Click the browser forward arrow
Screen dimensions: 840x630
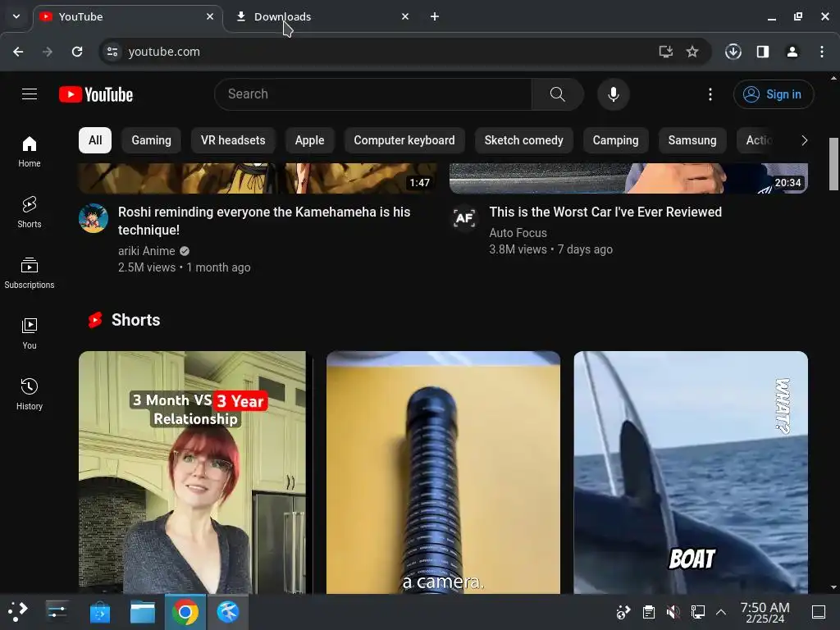tap(48, 52)
